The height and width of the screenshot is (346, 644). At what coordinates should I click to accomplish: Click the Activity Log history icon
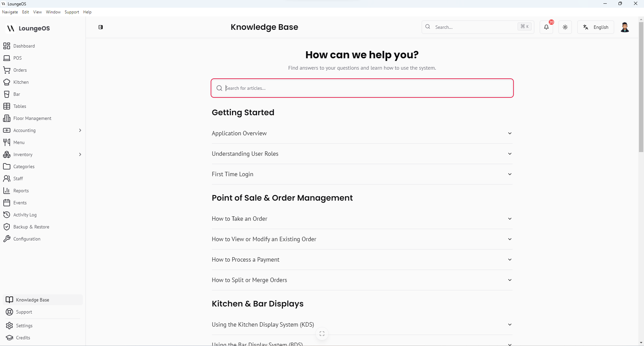(x=7, y=215)
